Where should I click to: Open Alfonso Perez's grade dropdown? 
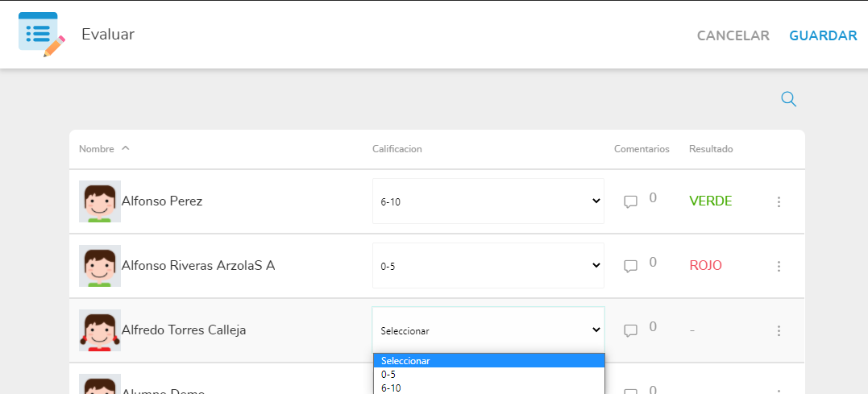tap(488, 201)
